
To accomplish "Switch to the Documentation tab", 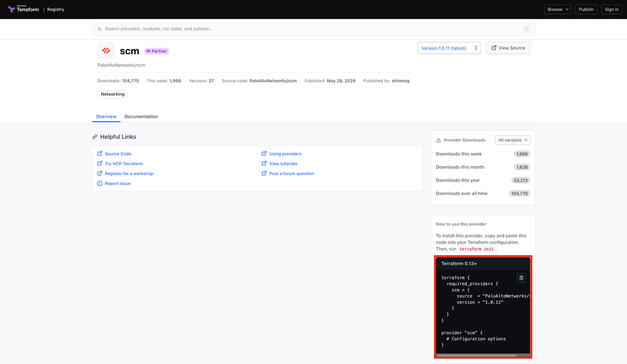I will [141, 117].
